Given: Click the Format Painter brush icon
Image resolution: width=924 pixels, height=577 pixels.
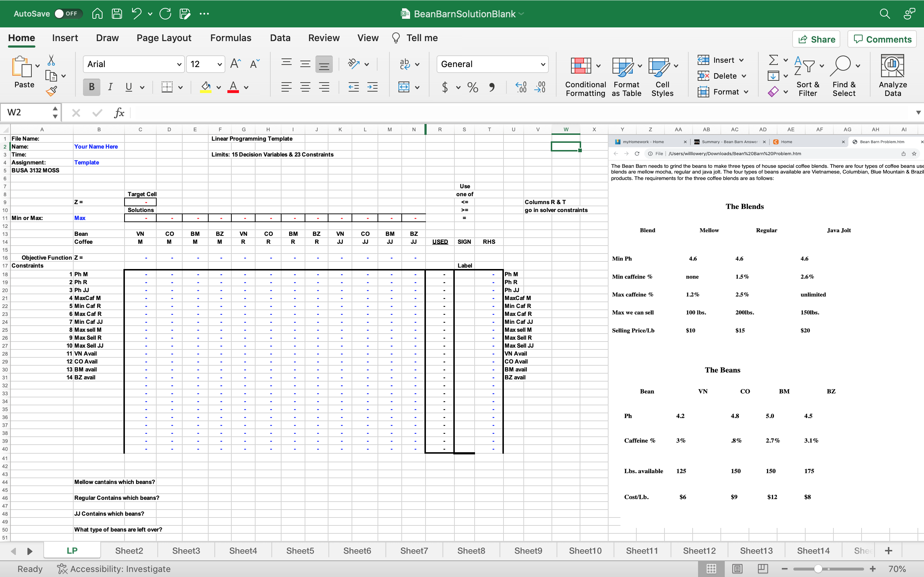Looking at the screenshot, I should pyautogui.click(x=51, y=91).
